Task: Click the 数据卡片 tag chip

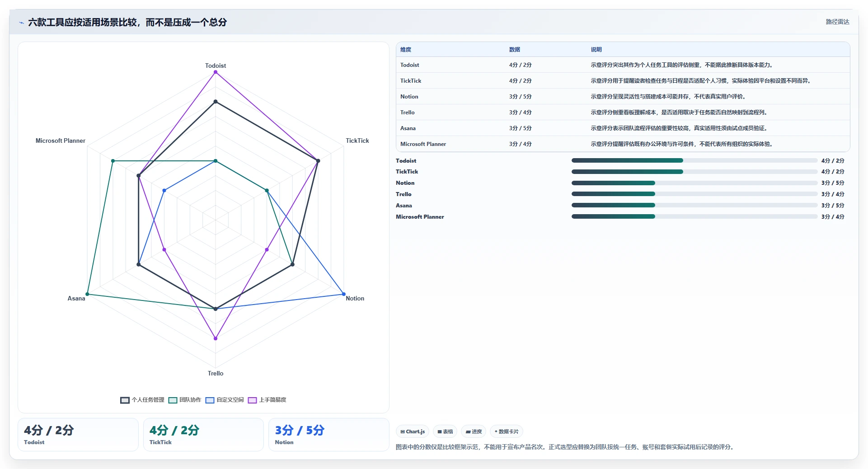Action: (x=507, y=431)
